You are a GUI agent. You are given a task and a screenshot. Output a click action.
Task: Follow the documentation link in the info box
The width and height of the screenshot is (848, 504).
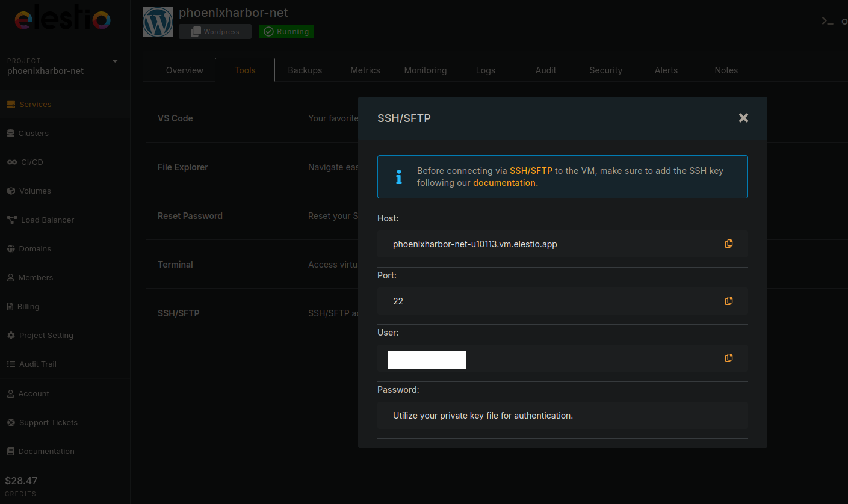coord(504,183)
